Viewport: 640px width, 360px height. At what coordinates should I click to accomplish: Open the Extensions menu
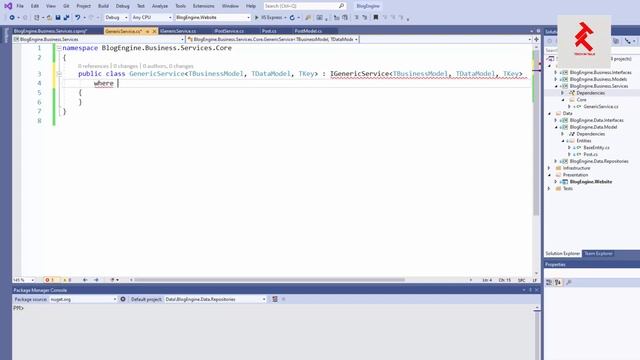pyautogui.click(x=203, y=6)
